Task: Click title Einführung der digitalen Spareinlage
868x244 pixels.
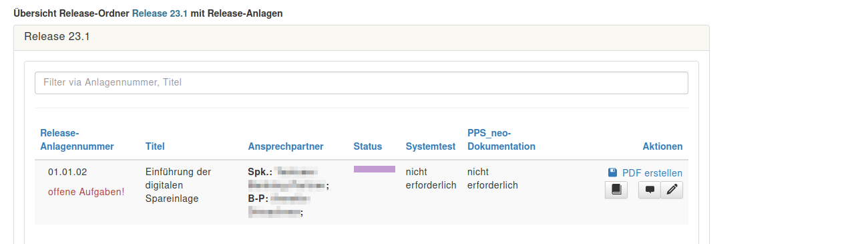Action: [178, 185]
